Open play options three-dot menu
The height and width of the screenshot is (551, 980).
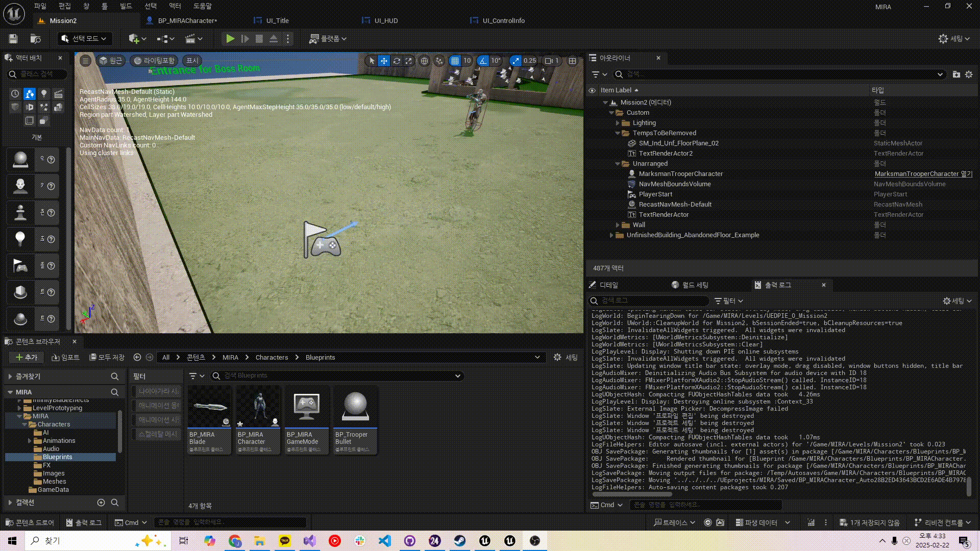(288, 39)
